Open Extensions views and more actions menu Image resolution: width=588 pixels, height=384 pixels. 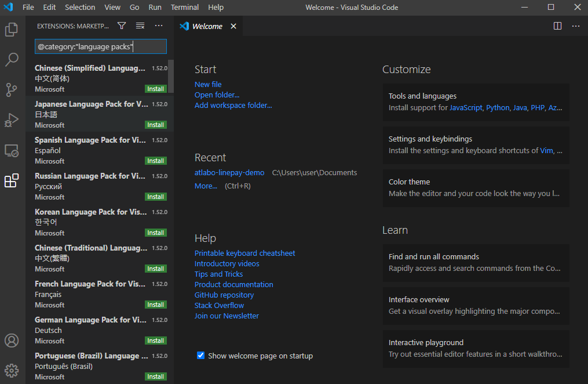(x=159, y=26)
